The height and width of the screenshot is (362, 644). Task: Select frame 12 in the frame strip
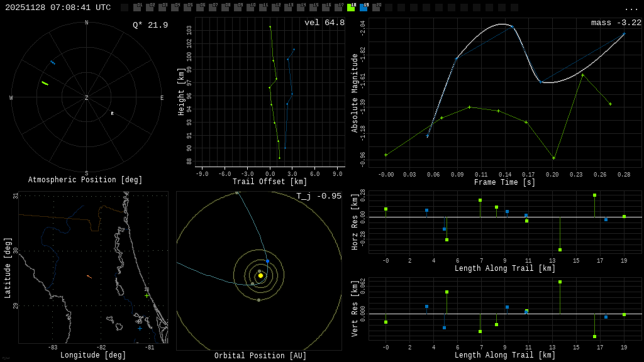(277, 8)
